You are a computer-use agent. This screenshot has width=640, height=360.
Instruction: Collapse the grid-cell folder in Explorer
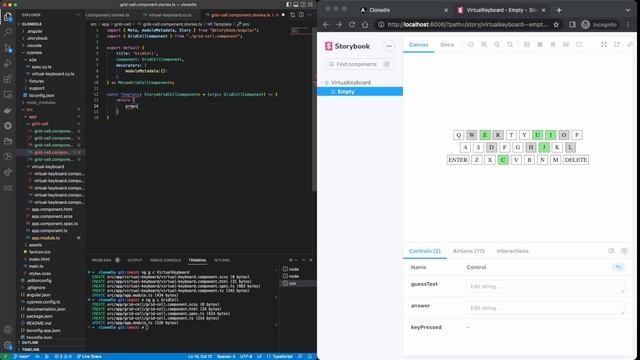coord(40,124)
